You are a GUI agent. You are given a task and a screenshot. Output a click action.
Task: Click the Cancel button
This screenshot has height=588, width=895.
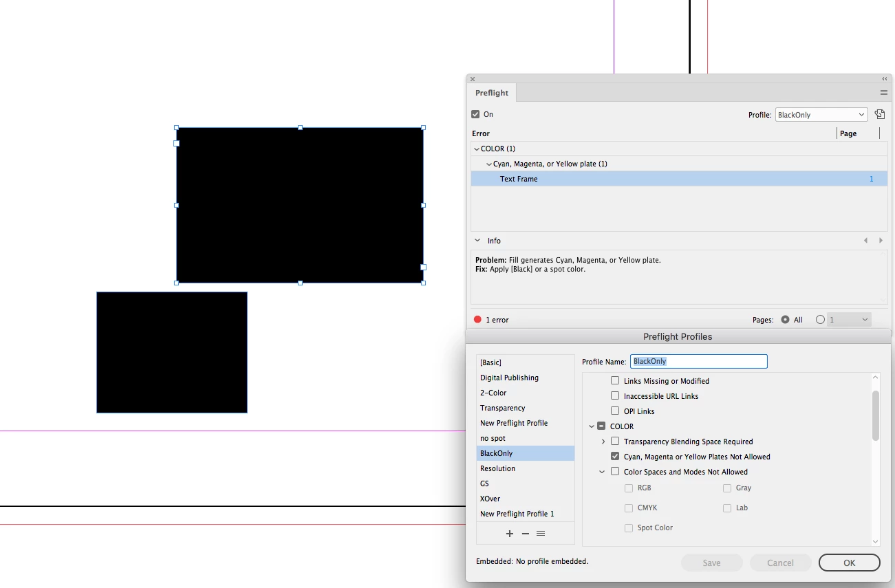[x=780, y=563]
